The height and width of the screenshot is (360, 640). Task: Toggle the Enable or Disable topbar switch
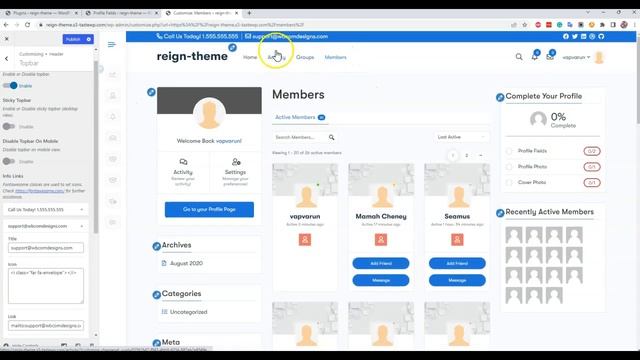coord(10,86)
